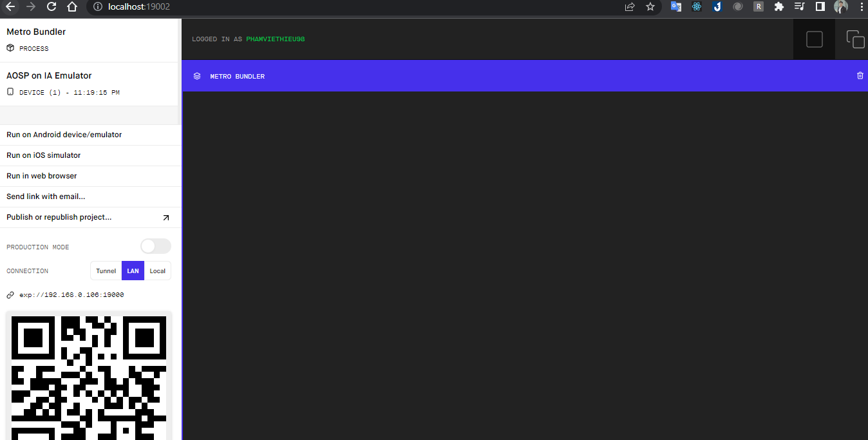Open React DevTools extension in Chrome toolbar

pyautogui.click(x=696, y=7)
